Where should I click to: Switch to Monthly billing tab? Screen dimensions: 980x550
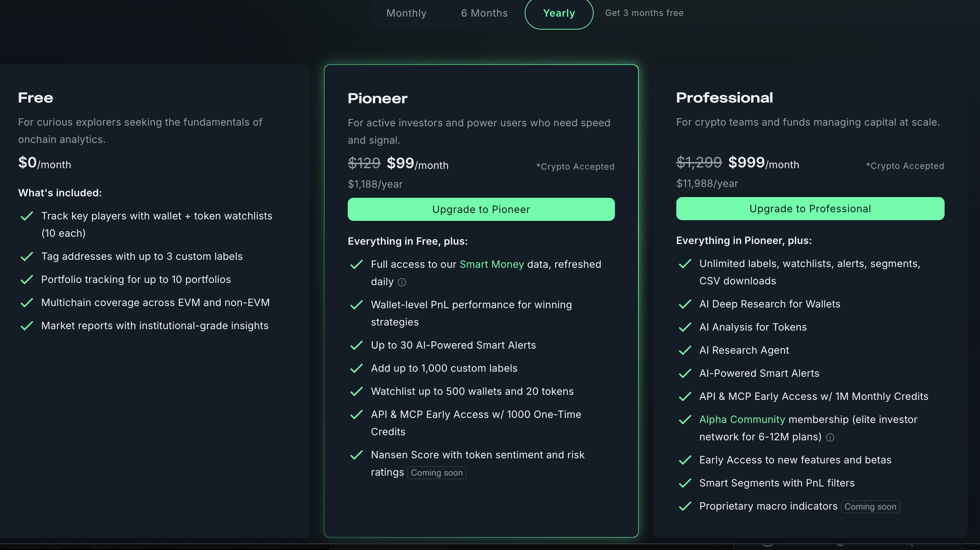point(406,13)
